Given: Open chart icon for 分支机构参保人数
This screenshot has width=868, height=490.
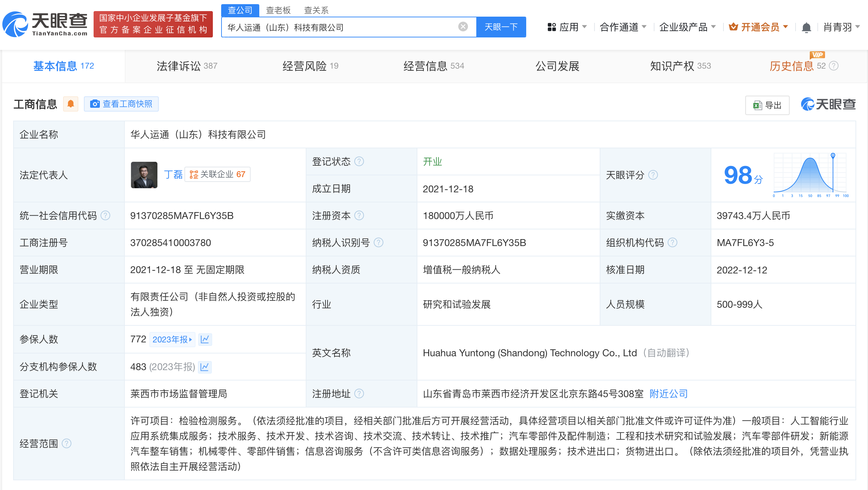Looking at the screenshot, I should (x=205, y=367).
